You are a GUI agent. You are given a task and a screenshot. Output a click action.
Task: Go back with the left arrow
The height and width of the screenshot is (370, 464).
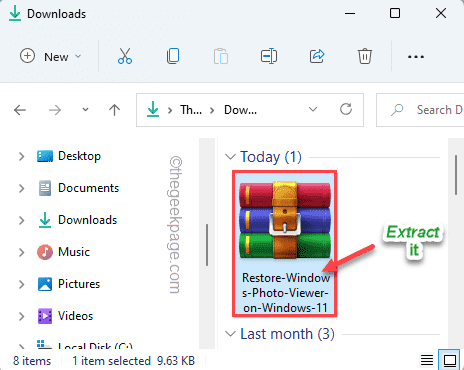pos(20,110)
